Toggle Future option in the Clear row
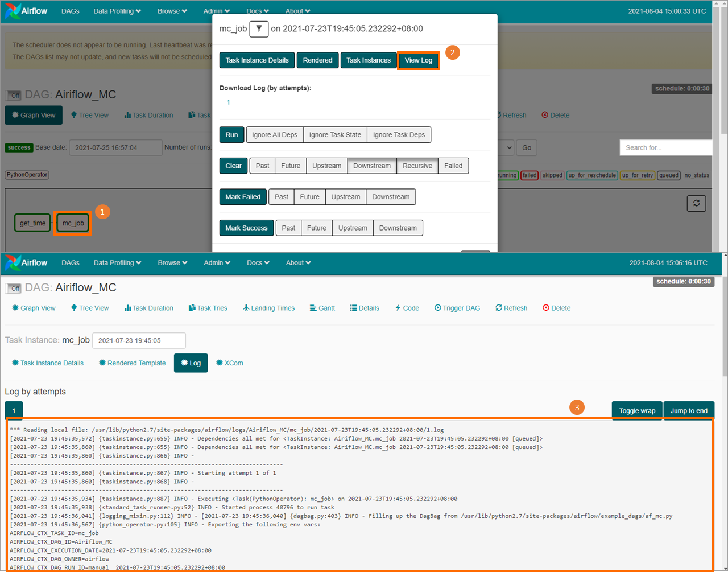 coord(291,166)
